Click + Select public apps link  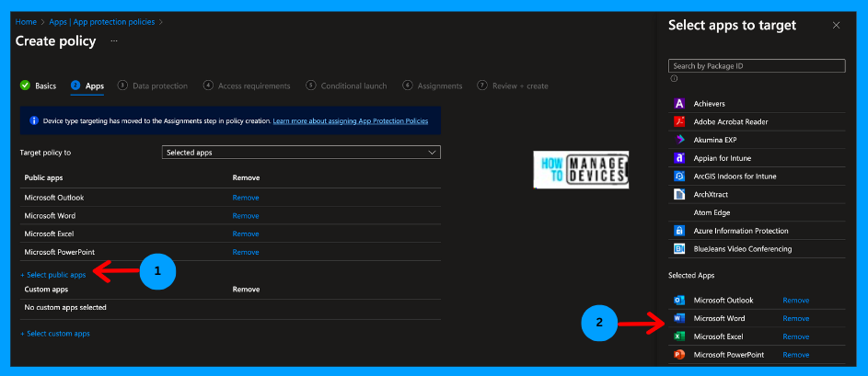tap(53, 275)
